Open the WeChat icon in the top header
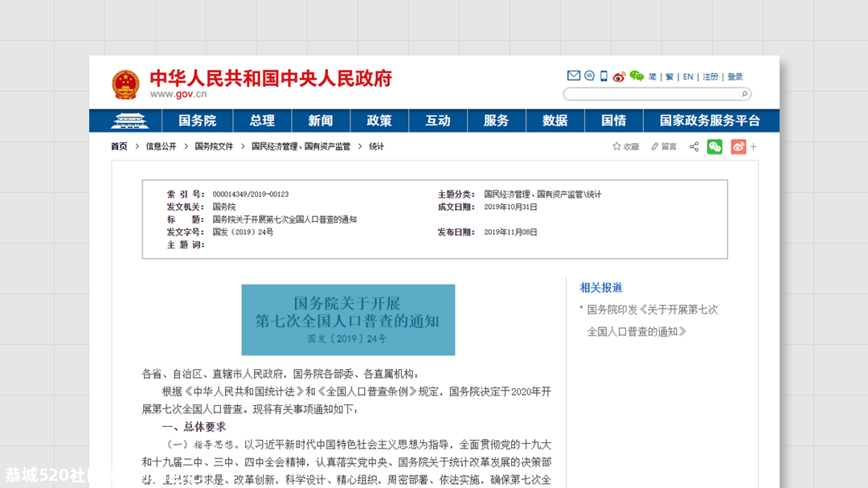This screenshot has width=868, height=488. [x=636, y=76]
